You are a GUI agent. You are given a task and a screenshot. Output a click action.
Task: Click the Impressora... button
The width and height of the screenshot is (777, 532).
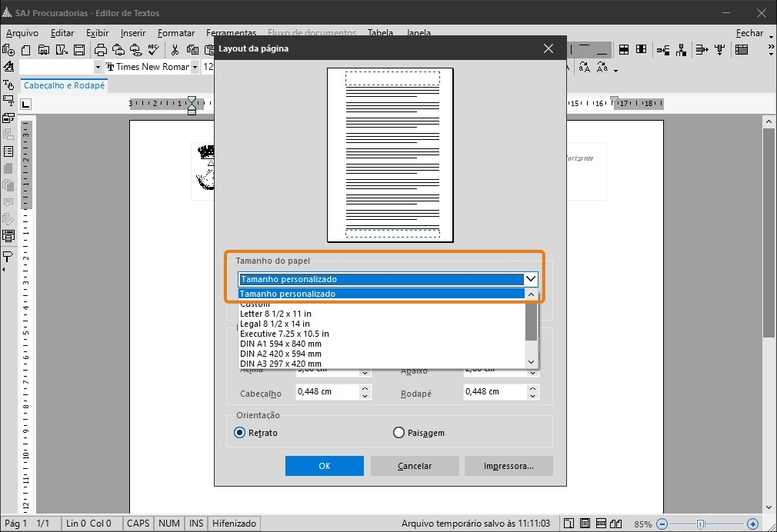click(x=509, y=466)
